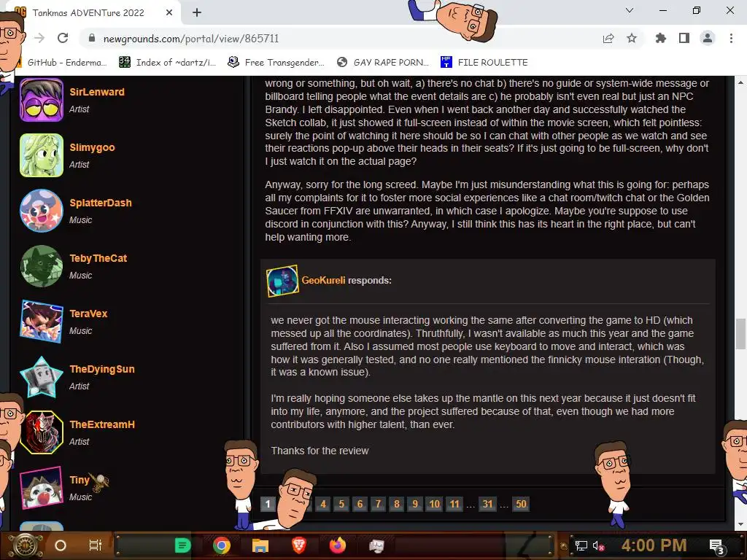Click GeoKureli's avatar in the response
The image size is (747, 560).
pyautogui.click(x=282, y=281)
